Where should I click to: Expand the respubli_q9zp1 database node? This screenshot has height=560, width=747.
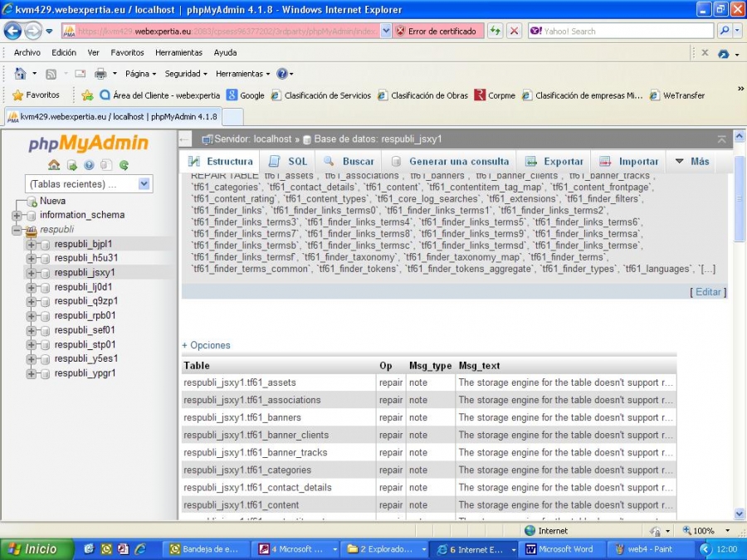point(32,301)
